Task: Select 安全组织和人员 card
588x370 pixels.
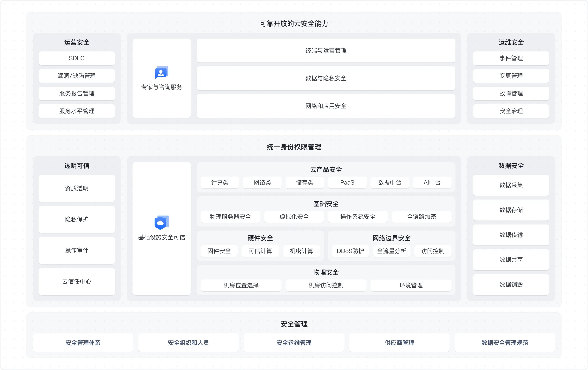Action: tap(188, 343)
